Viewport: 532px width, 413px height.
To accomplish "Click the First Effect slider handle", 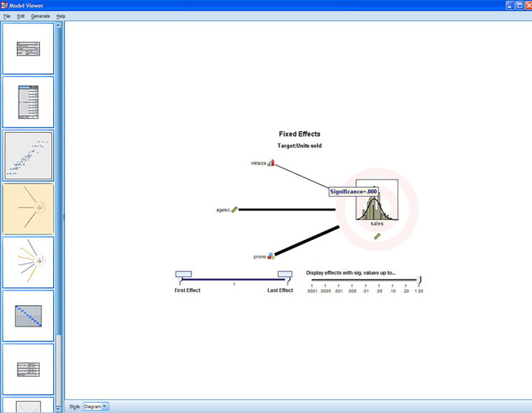I will tap(183, 275).
